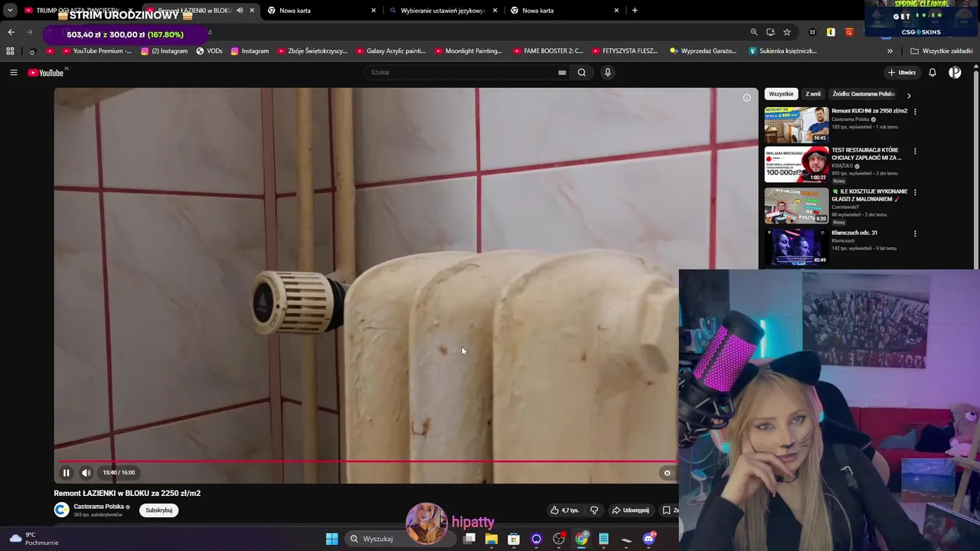Open Chrome from the taskbar
The height and width of the screenshot is (551, 980).
(582, 539)
